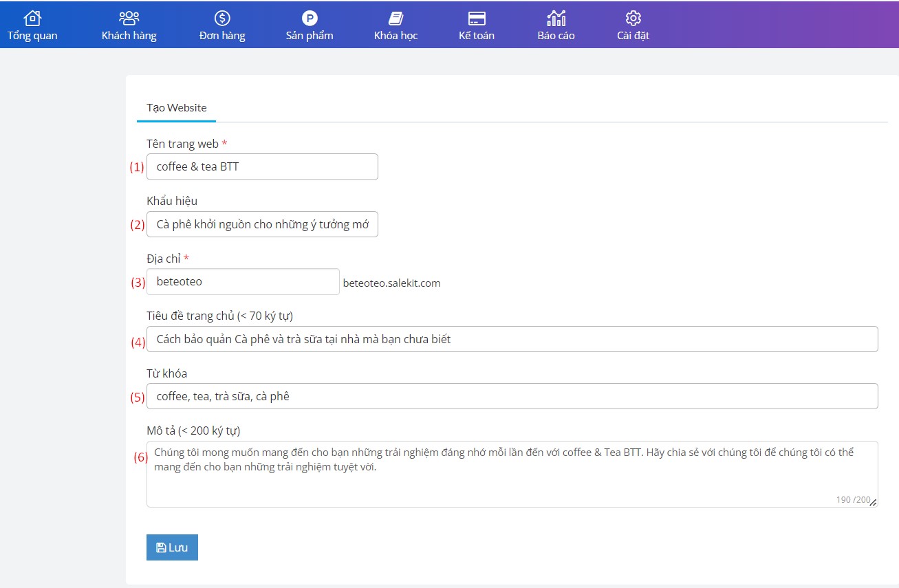899x588 pixels.
Task: Click the Tổng quan home icon
Action: (32, 18)
